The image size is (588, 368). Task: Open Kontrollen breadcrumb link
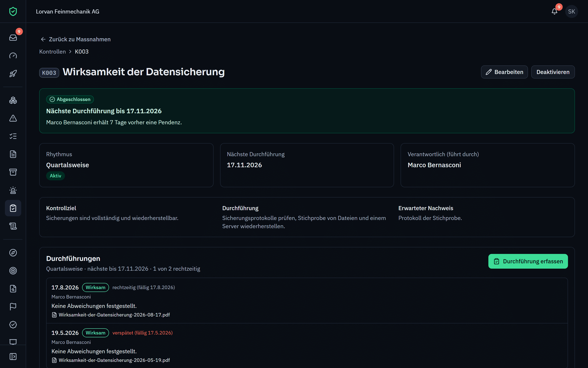click(x=52, y=52)
